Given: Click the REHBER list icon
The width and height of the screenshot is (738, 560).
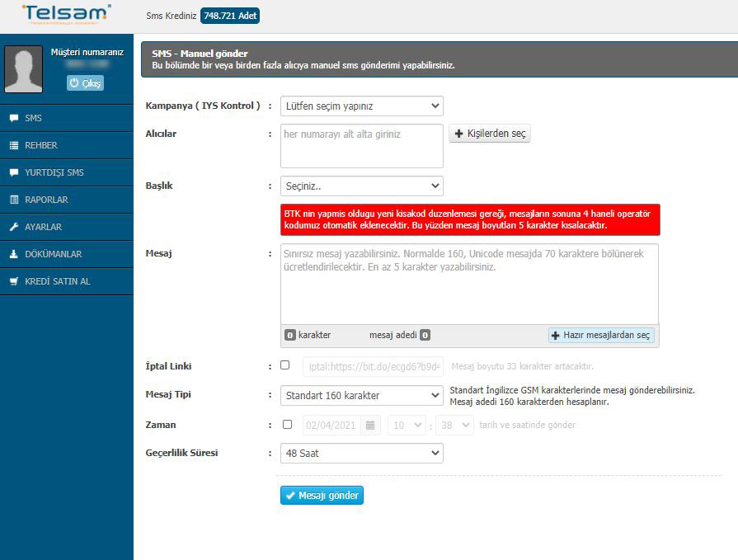Looking at the screenshot, I should (14, 145).
